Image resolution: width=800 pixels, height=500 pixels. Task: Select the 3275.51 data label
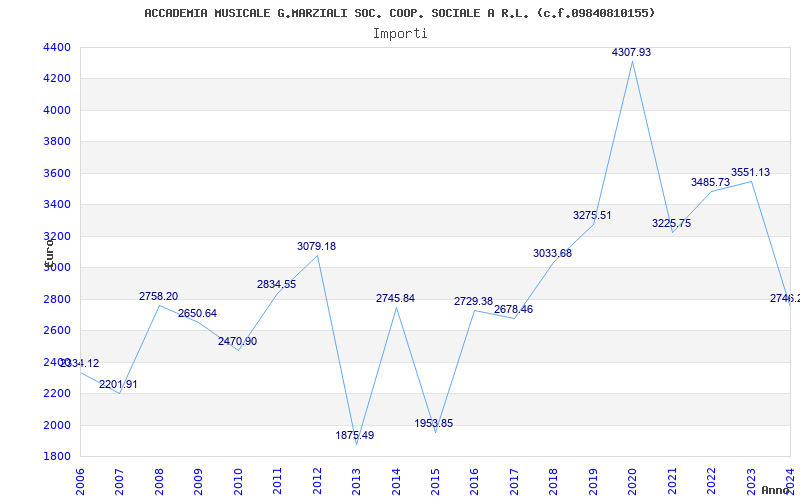[592, 215]
